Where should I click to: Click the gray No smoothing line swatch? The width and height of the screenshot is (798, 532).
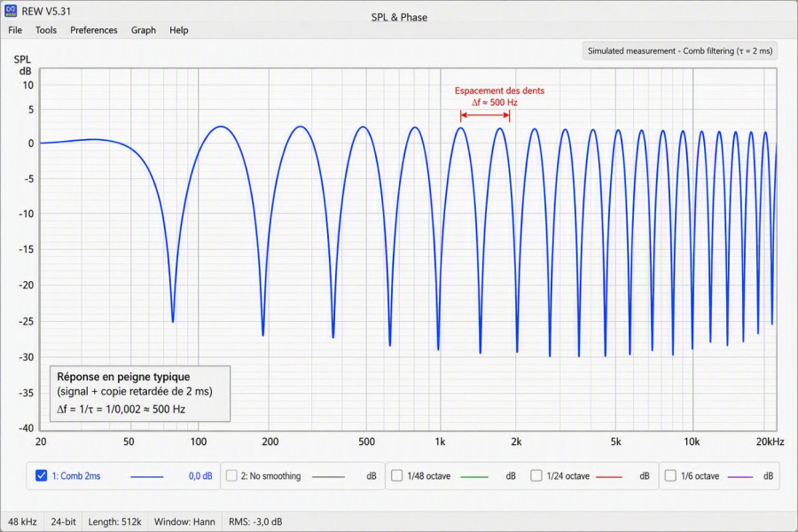(328, 476)
